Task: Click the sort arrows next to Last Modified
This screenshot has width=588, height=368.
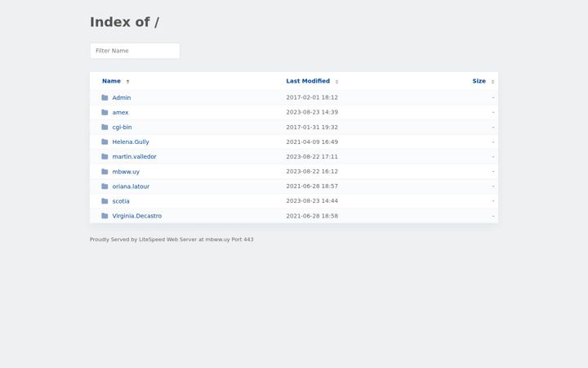Action: tap(336, 82)
